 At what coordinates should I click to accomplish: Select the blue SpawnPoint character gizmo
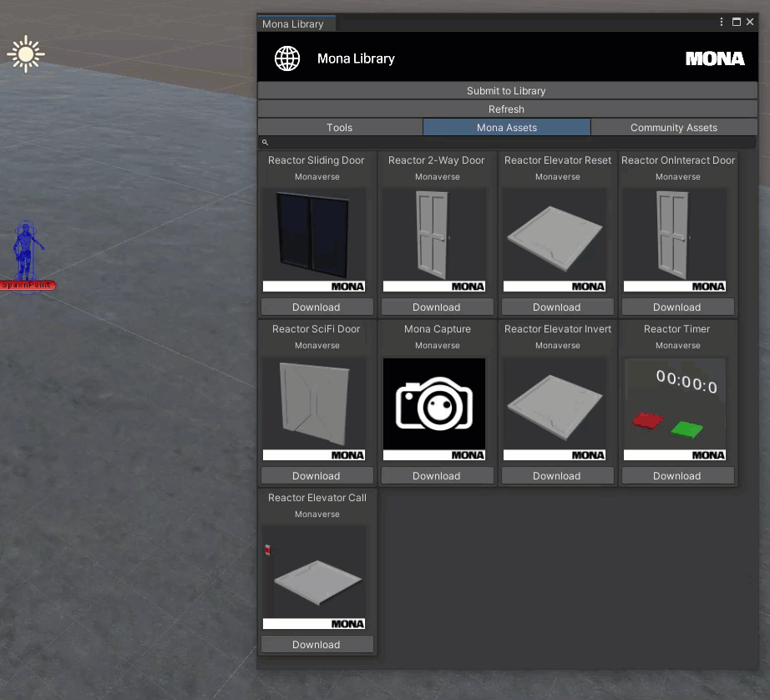tap(27, 251)
